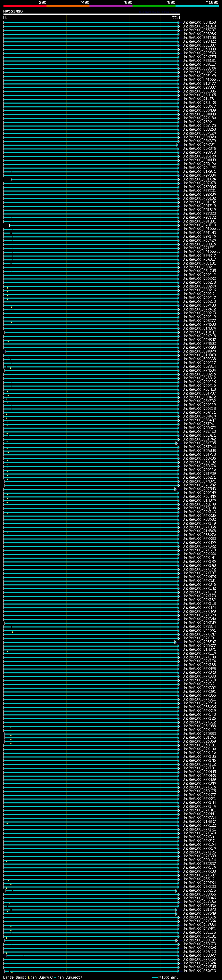Select the UniRef100_A7XHG5 entry

point(199,527)
